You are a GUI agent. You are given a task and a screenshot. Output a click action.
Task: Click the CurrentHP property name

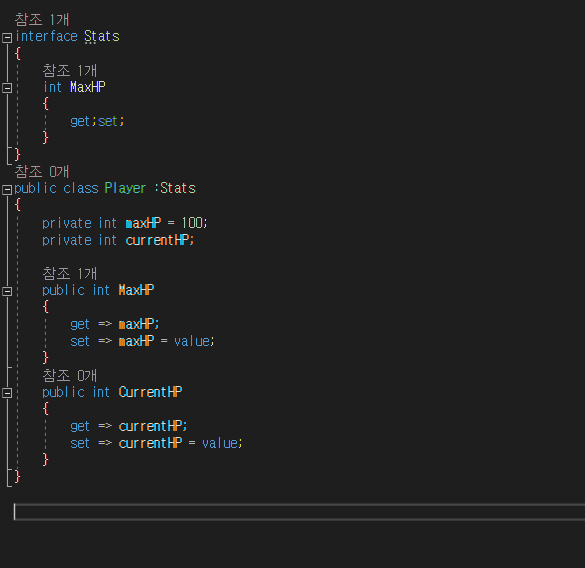point(150,392)
